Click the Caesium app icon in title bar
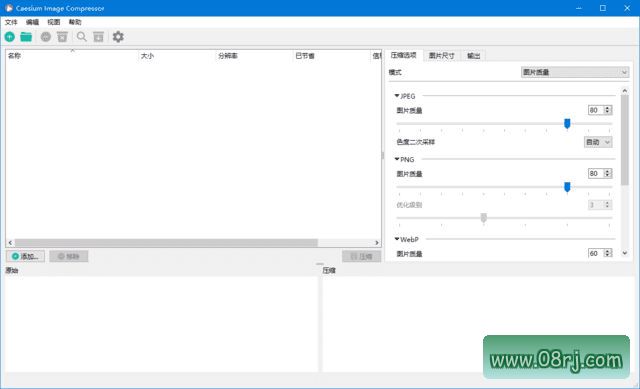Viewport: 640px width, 389px height. tap(9, 8)
